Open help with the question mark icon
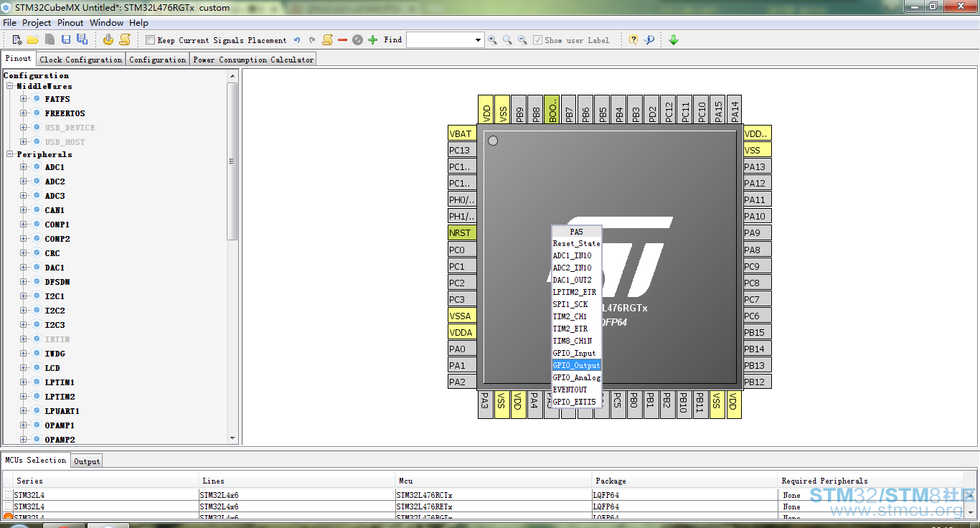Screen dimensions: 980x528 click(x=633, y=40)
